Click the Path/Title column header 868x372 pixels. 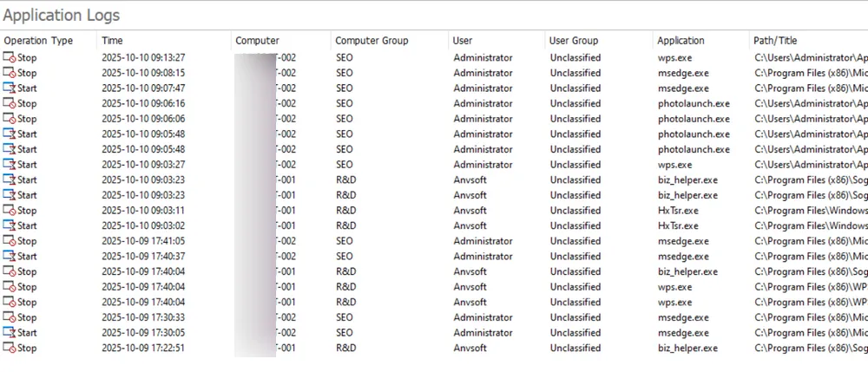click(775, 41)
